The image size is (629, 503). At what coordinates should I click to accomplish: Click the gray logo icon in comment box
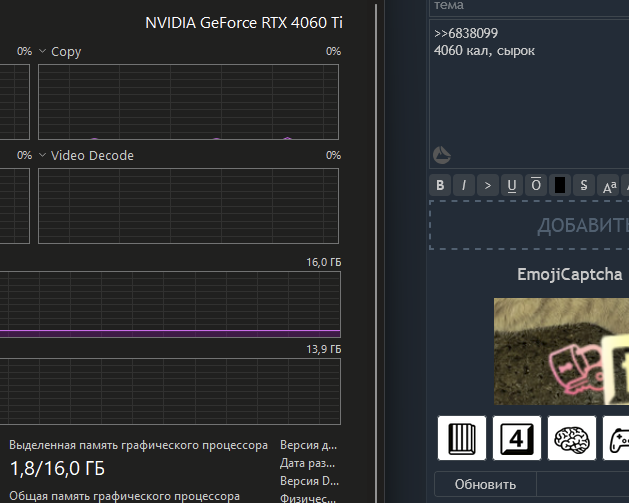[x=442, y=155]
